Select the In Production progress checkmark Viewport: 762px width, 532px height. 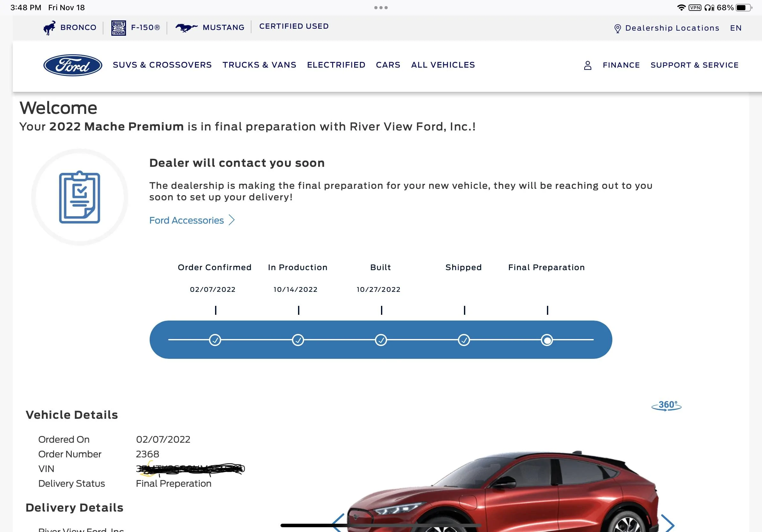pos(298,340)
